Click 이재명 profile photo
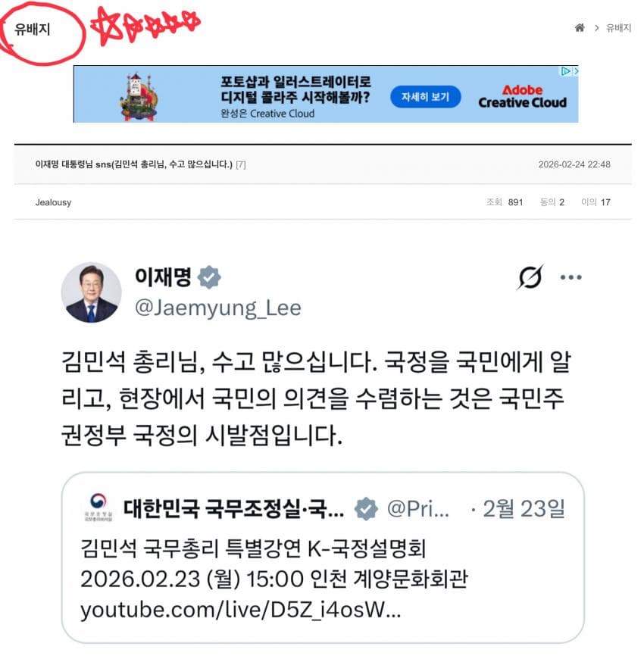Viewport: 644px width, 659px height. point(91,292)
